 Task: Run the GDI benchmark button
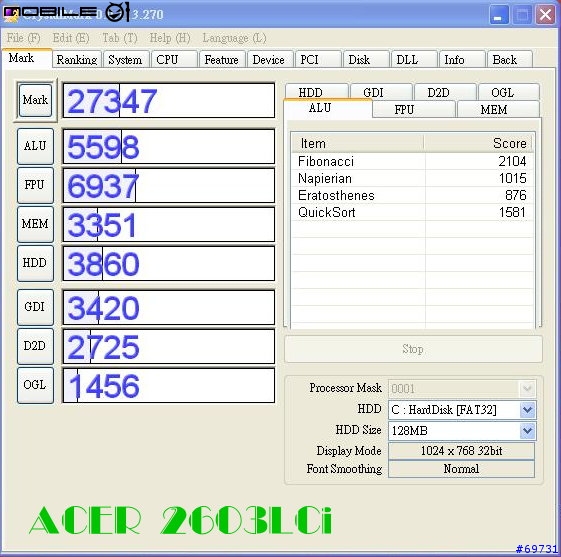35,307
